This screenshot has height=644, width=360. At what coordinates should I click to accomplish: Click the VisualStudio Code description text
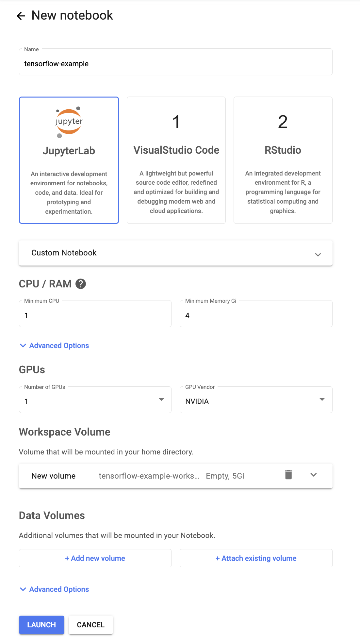click(x=176, y=192)
